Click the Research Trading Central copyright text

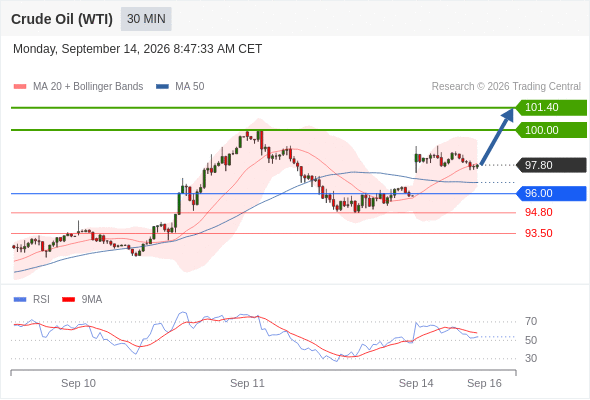point(506,87)
